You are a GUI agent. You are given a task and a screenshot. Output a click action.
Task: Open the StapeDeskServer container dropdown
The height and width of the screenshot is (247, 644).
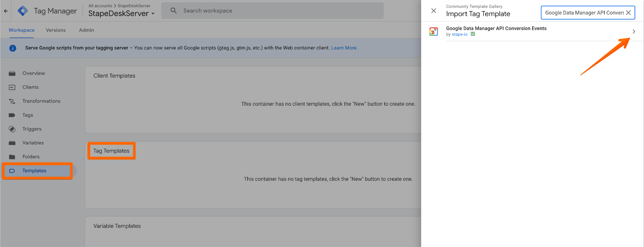(121, 14)
